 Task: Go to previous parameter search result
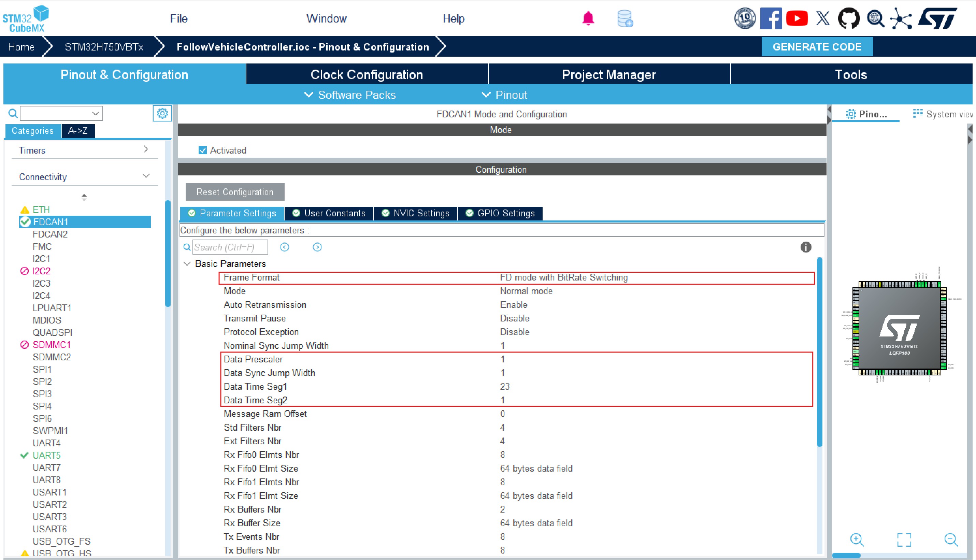(285, 247)
